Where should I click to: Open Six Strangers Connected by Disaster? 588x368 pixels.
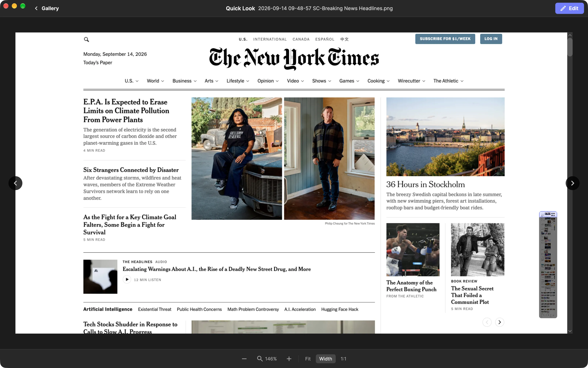point(131,170)
